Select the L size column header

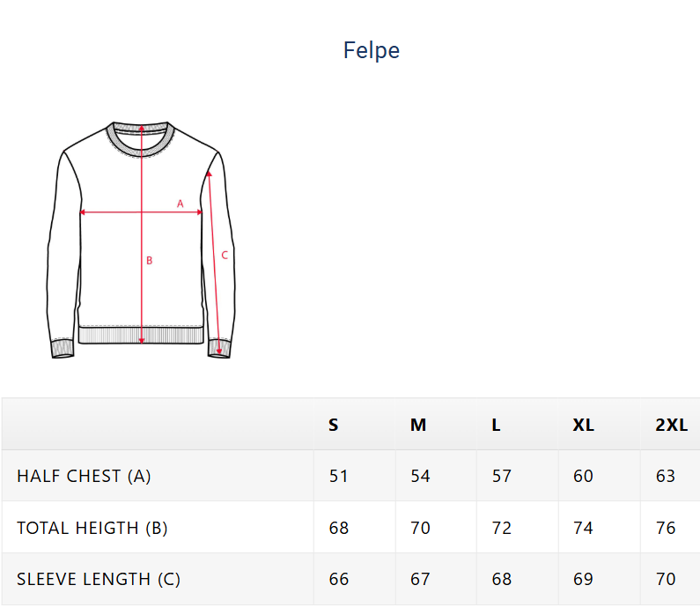(497, 425)
